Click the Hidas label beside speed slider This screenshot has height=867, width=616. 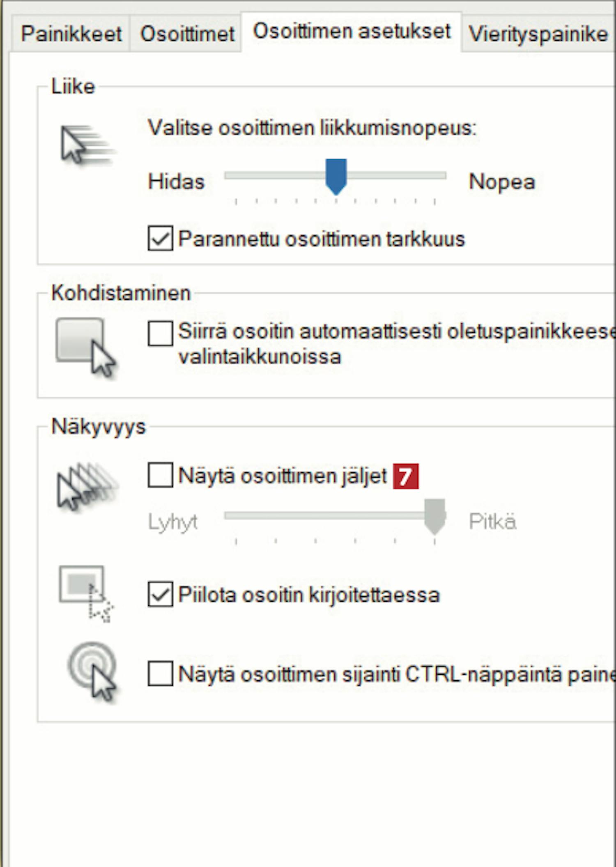coord(176,182)
